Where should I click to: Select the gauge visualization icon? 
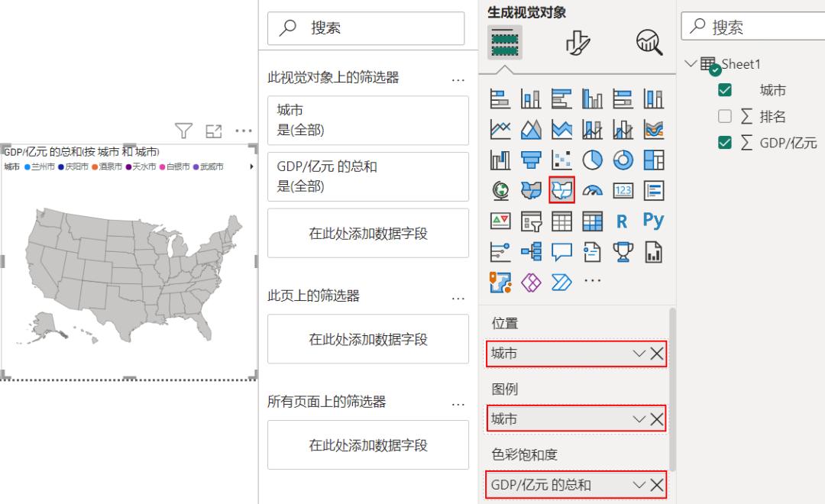click(592, 190)
